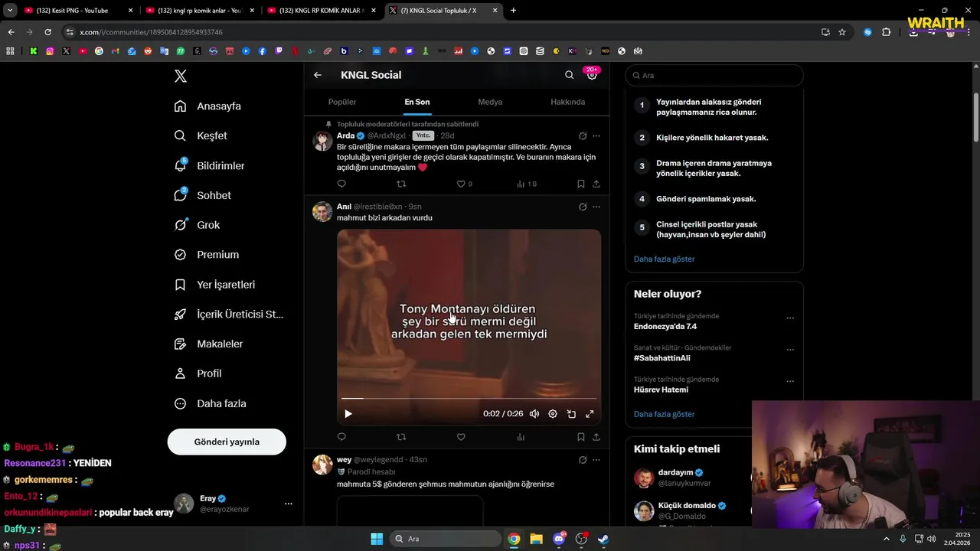Viewport: 980px width, 551px height.
Task: Open File Explorer from the taskbar
Action: tap(536, 539)
